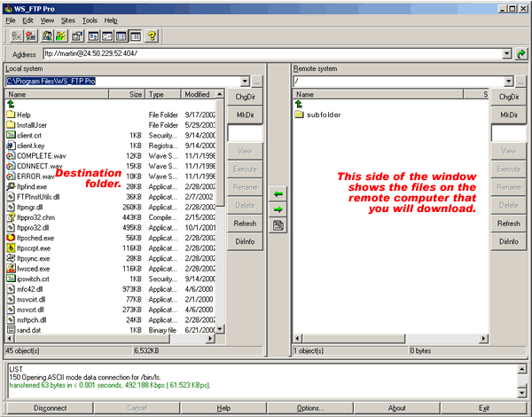Select the ftppro32.chm file row

[111, 217]
